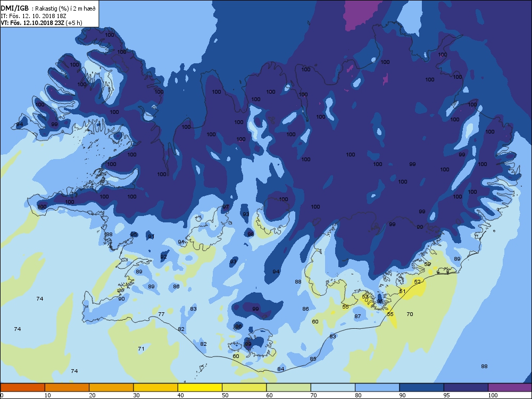Click the 95–100 navy legend swatch
The image size is (532, 399).
click(466, 387)
